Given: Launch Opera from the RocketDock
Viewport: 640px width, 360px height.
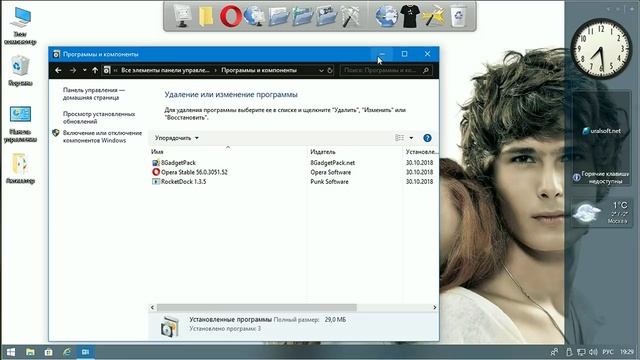Looking at the screenshot, I should tap(231, 16).
